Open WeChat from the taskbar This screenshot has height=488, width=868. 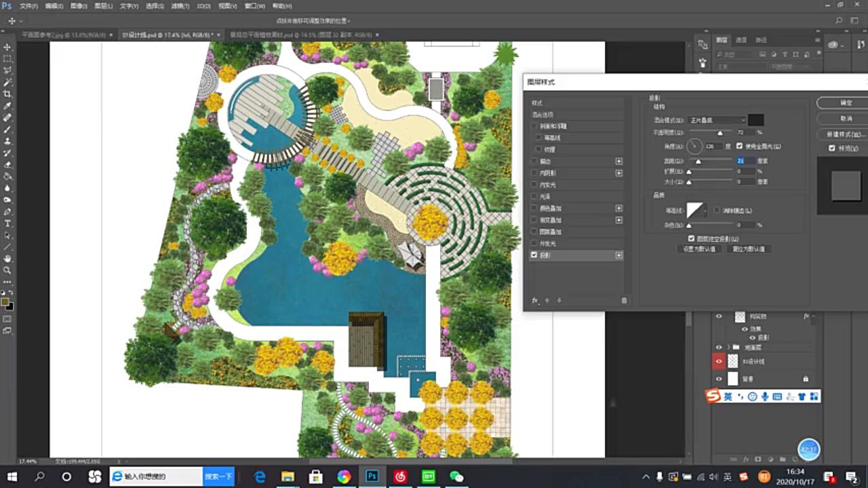(x=456, y=476)
